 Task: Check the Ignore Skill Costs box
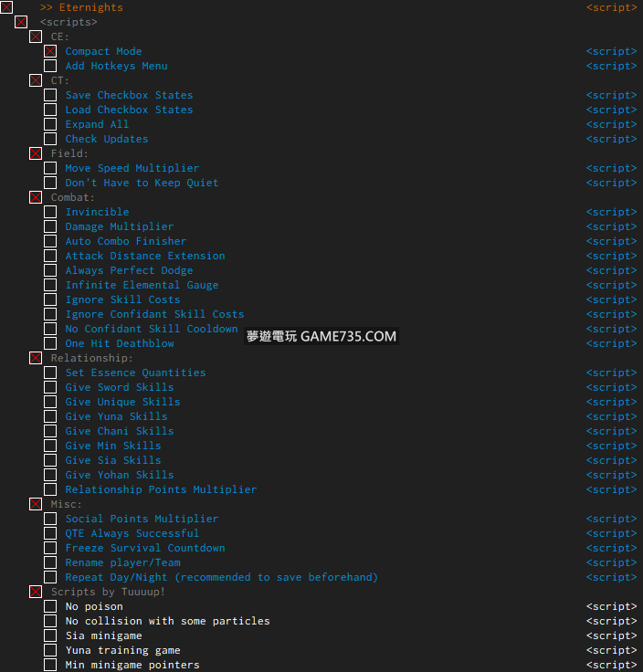coord(50,299)
